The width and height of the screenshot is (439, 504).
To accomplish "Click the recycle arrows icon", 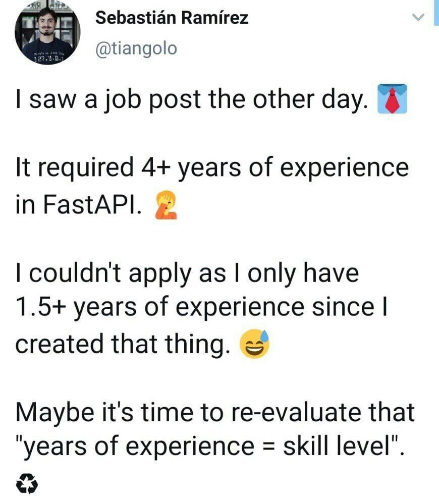I will (x=27, y=483).
